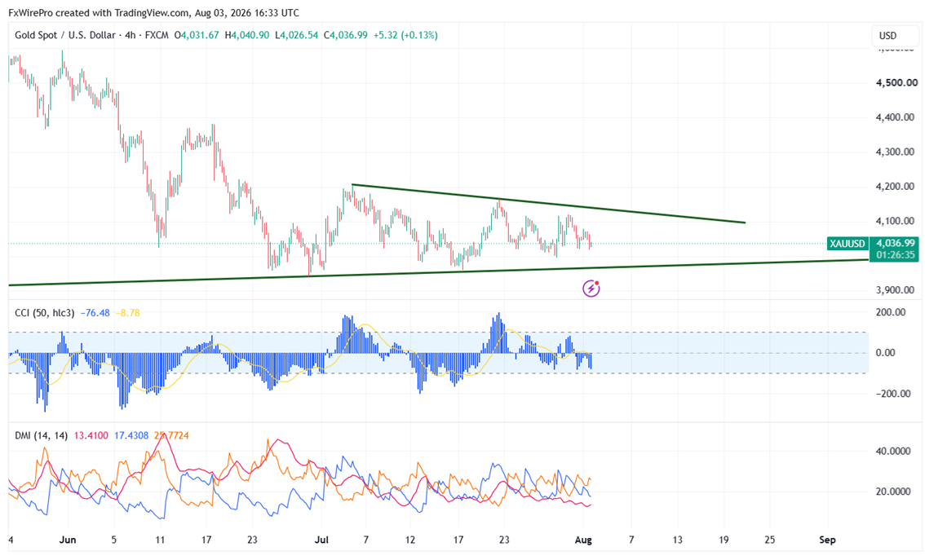Viewport: 925px width, 560px height.
Task: Click the 200.00 CCI scale label
Action: (x=891, y=312)
